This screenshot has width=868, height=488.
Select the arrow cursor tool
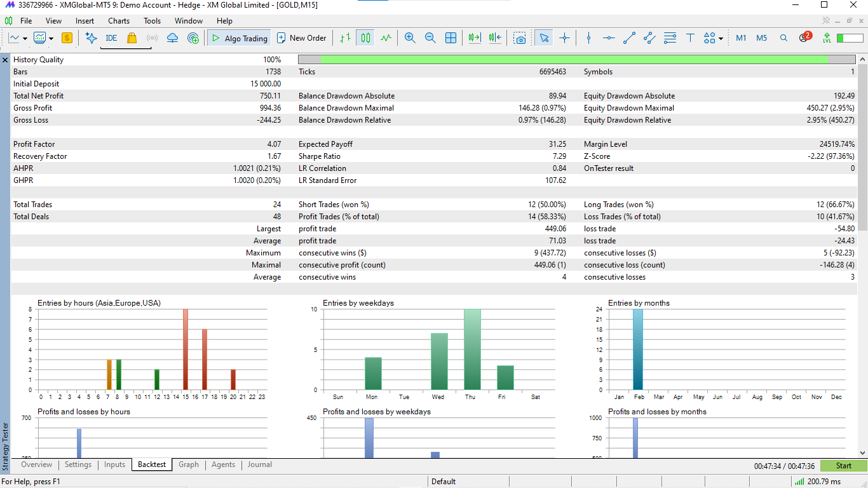click(543, 38)
